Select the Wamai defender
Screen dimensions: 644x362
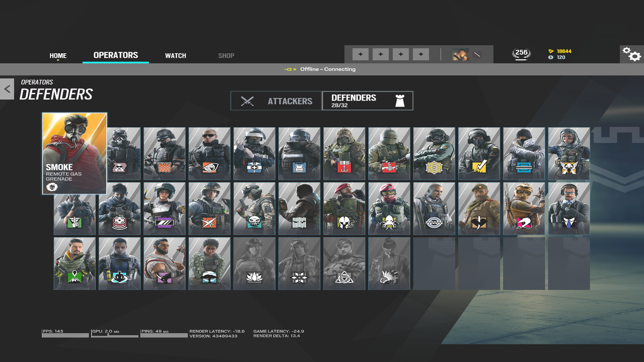coord(119,263)
